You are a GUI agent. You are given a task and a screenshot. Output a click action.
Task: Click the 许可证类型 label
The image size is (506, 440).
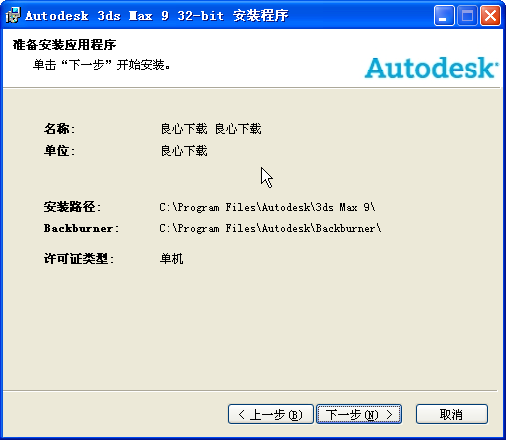[79, 258]
